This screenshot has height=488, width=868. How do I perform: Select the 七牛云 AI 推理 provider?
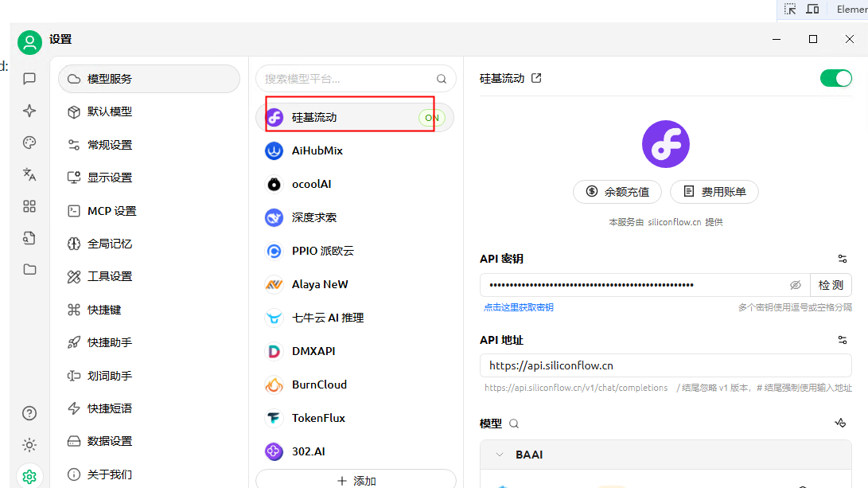(355, 318)
